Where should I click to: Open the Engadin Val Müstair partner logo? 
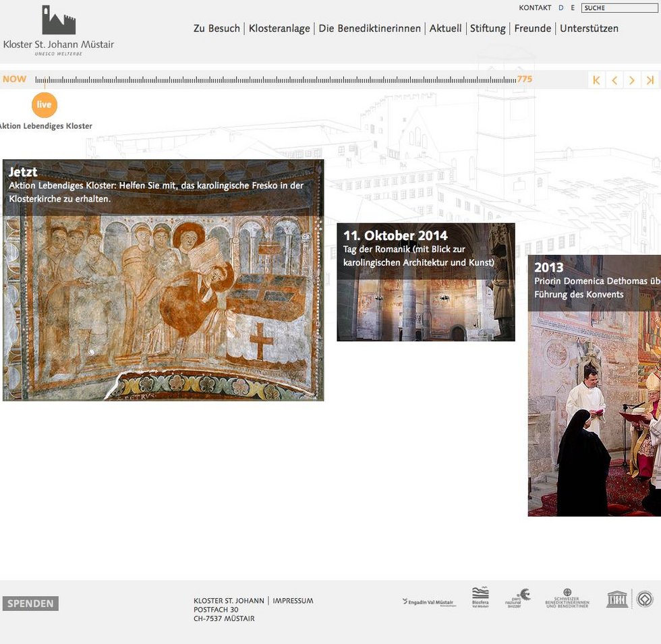click(x=429, y=602)
